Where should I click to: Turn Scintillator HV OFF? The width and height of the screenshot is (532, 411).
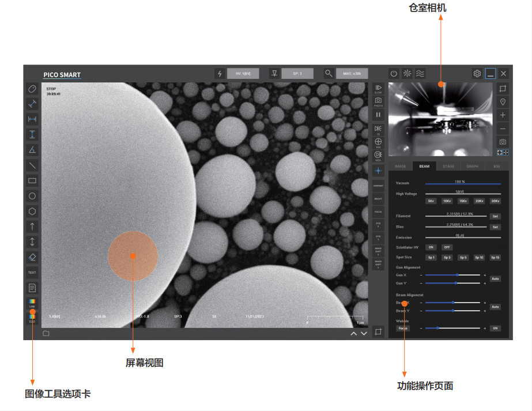[x=447, y=247]
